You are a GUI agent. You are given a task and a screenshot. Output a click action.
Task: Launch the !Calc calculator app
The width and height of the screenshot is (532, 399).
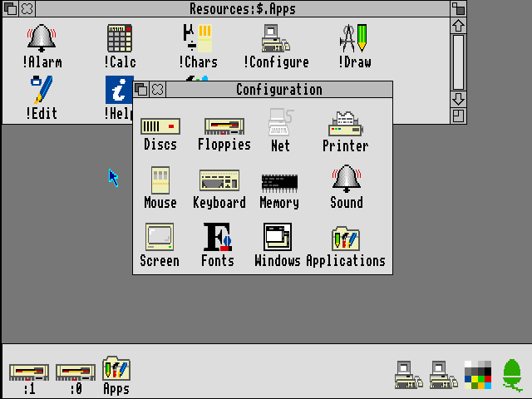[x=120, y=39]
